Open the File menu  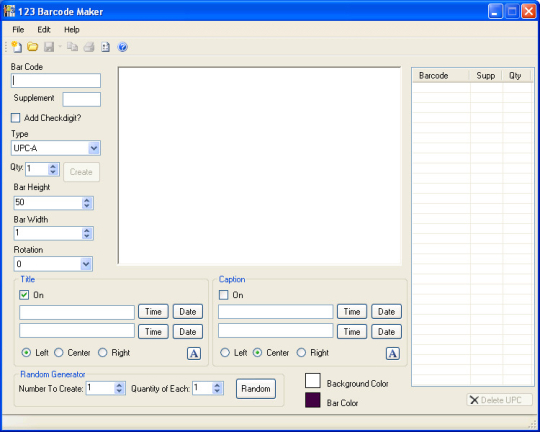coord(18,30)
